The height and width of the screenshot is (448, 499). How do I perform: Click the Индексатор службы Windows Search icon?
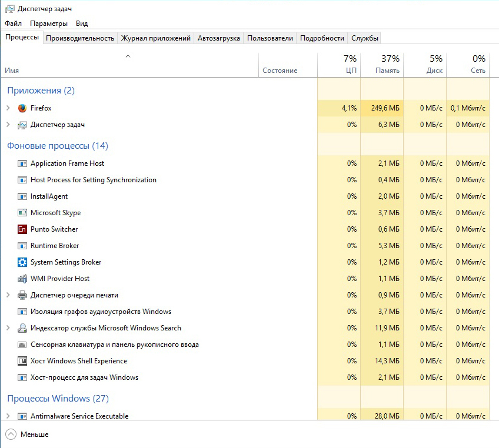22,328
